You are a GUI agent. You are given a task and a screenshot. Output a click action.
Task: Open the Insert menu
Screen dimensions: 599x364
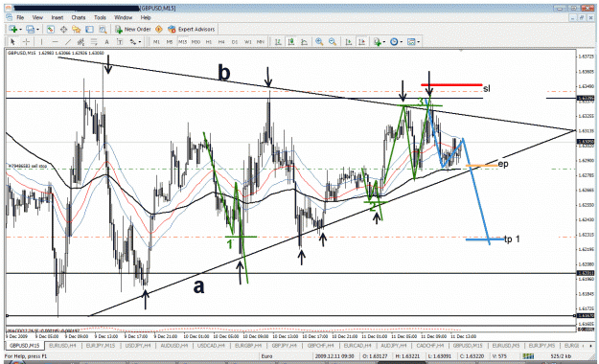58,17
